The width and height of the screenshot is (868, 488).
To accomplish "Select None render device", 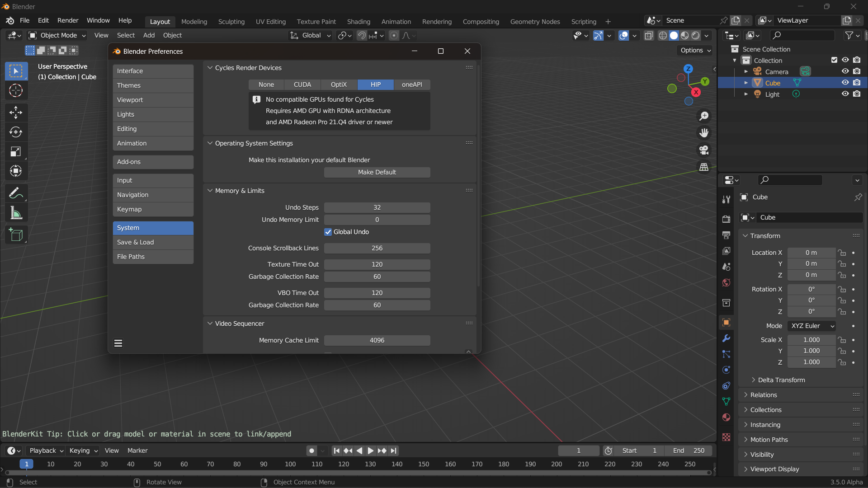I will point(266,84).
